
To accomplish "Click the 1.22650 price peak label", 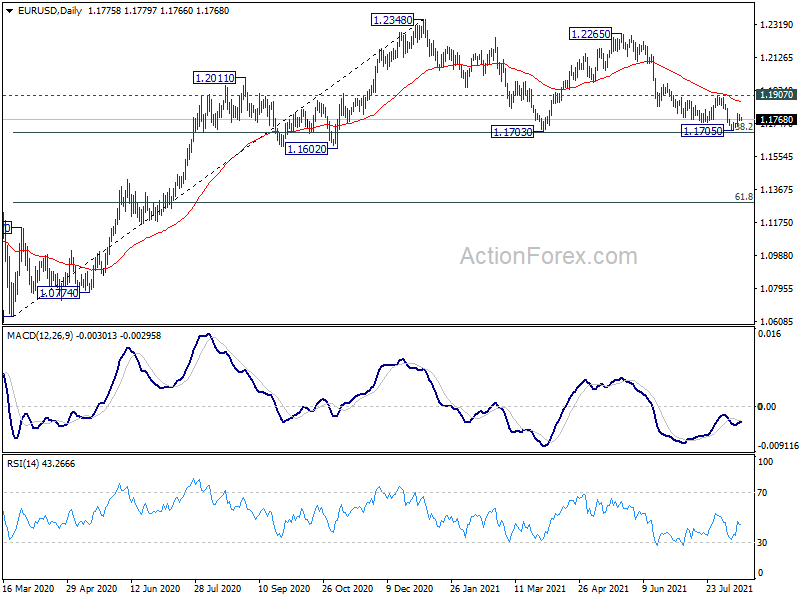I will click(x=590, y=34).
